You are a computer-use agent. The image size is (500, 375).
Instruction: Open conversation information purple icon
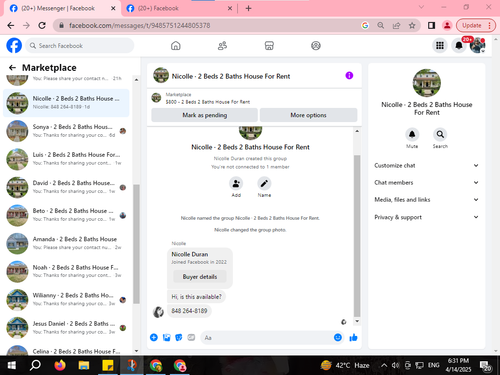coord(349,76)
